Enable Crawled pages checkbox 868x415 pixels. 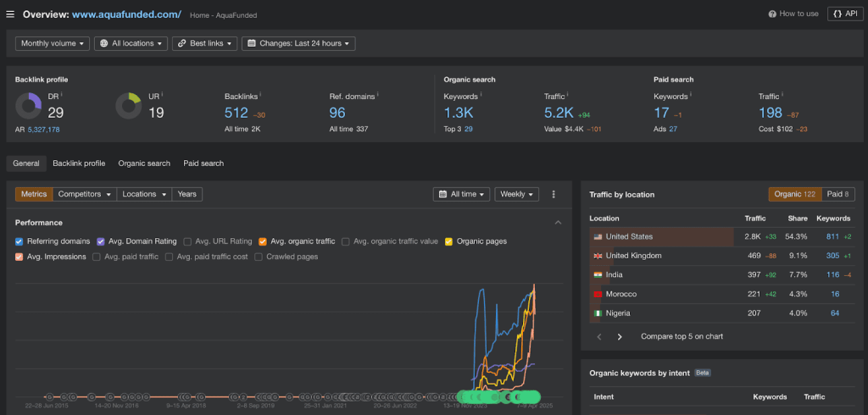(x=259, y=257)
